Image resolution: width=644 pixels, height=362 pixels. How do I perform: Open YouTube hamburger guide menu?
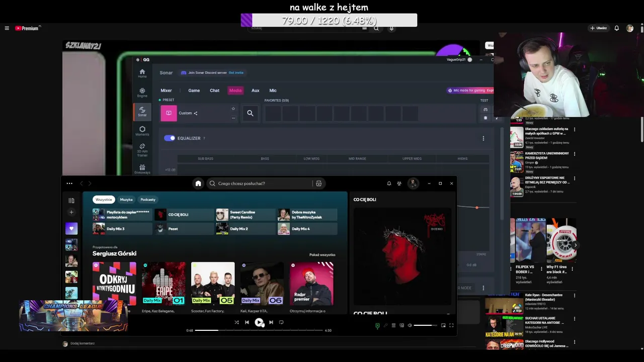coord(7,28)
